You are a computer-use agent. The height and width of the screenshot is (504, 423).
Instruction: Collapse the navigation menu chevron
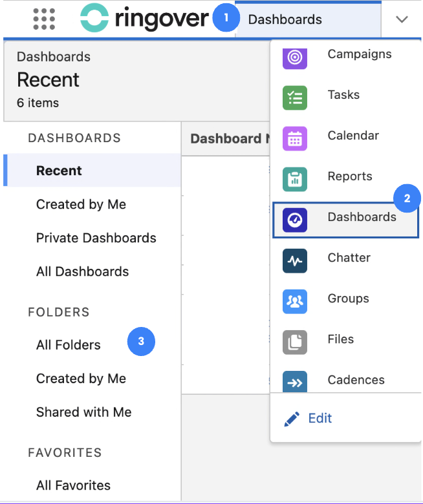pos(402,19)
